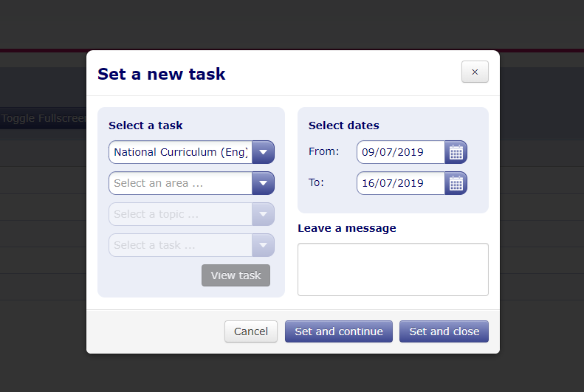Image resolution: width=584 pixels, height=392 pixels.
Task: Click the National Curriculum (Eng) combo text
Action: click(181, 152)
